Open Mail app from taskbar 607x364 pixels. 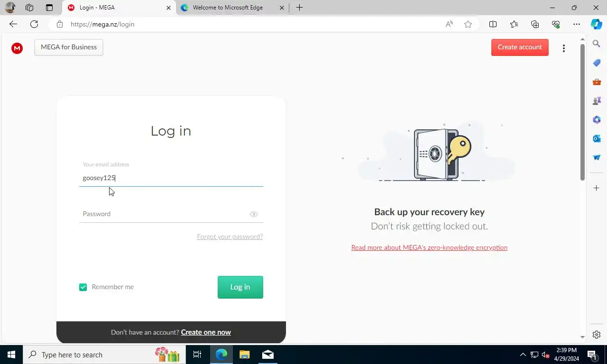[267, 355]
